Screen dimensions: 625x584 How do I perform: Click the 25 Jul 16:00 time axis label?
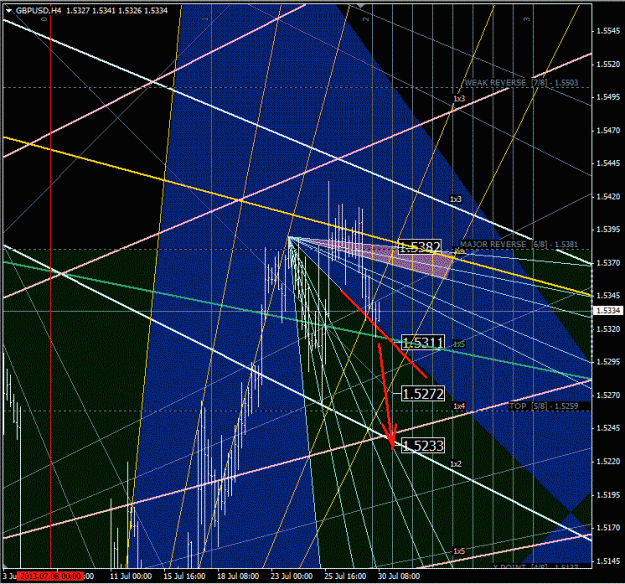click(345, 576)
